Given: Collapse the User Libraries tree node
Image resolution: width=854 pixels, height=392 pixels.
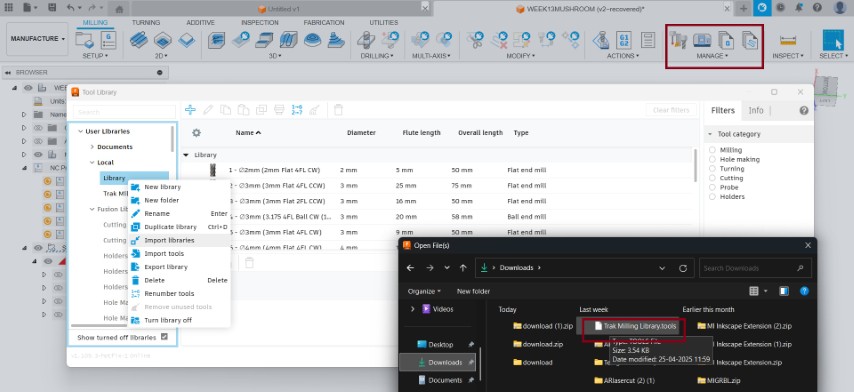Looking at the screenshot, I should pyautogui.click(x=81, y=131).
